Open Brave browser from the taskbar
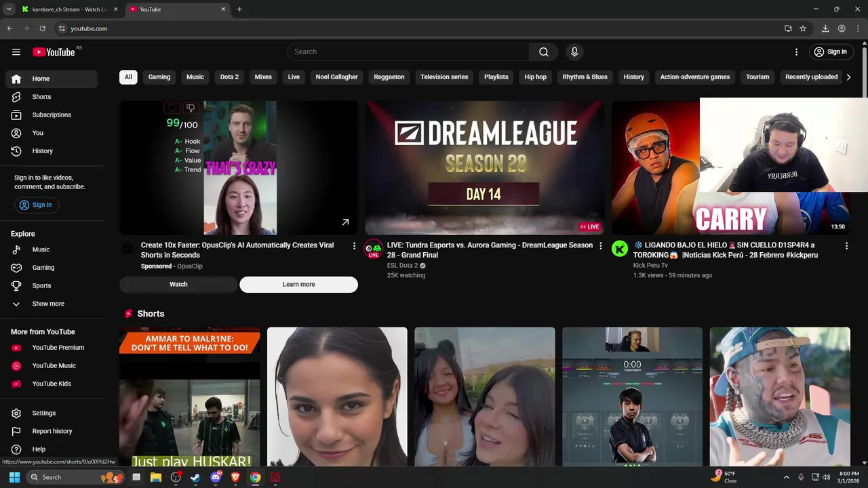This screenshot has width=868, height=488. (x=235, y=477)
